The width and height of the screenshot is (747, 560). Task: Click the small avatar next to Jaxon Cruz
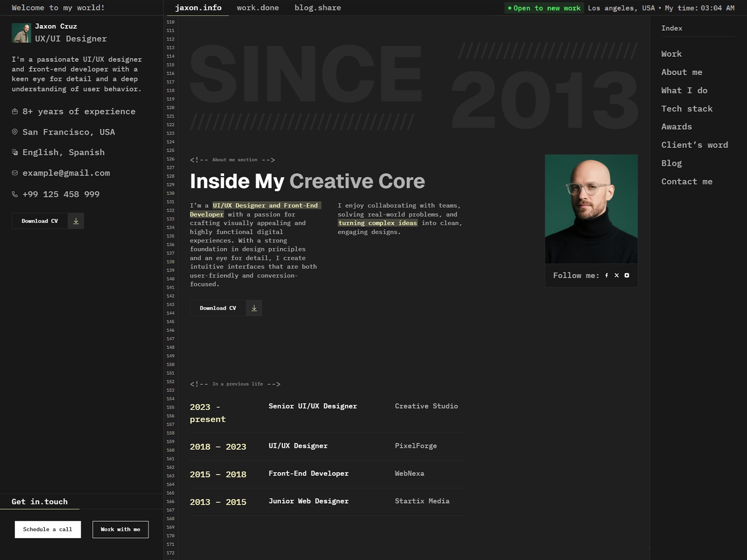point(21,33)
